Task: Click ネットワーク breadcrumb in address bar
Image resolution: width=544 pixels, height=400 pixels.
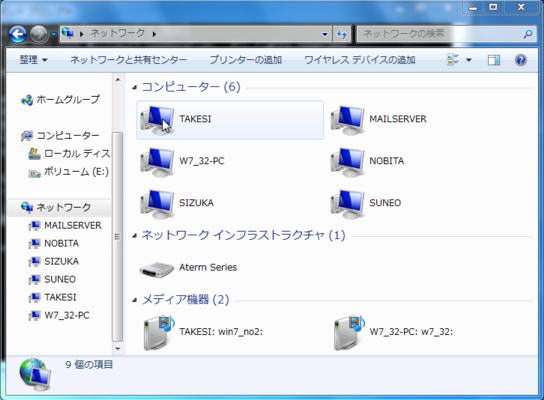Action: click(x=117, y=33)
